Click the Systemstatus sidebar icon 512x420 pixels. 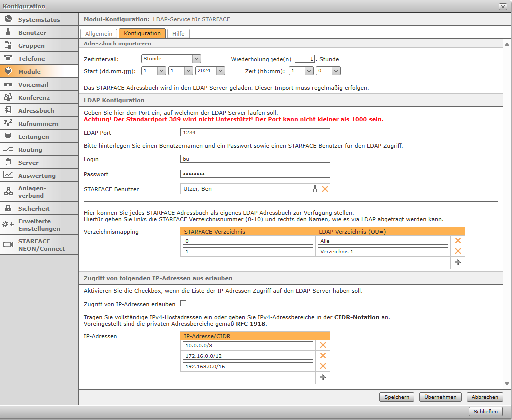click(x=8, y=19)
